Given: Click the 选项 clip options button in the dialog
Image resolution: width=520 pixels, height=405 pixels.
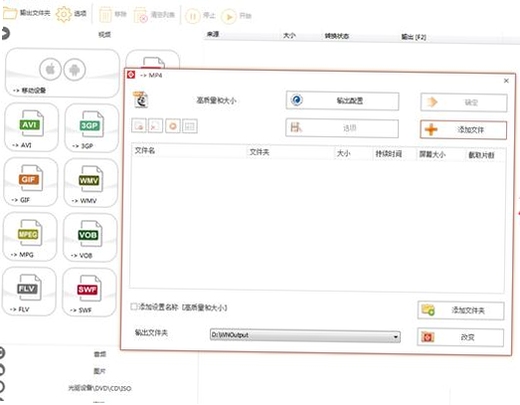Looking at the screenshot, I should (x=342, y=128).
